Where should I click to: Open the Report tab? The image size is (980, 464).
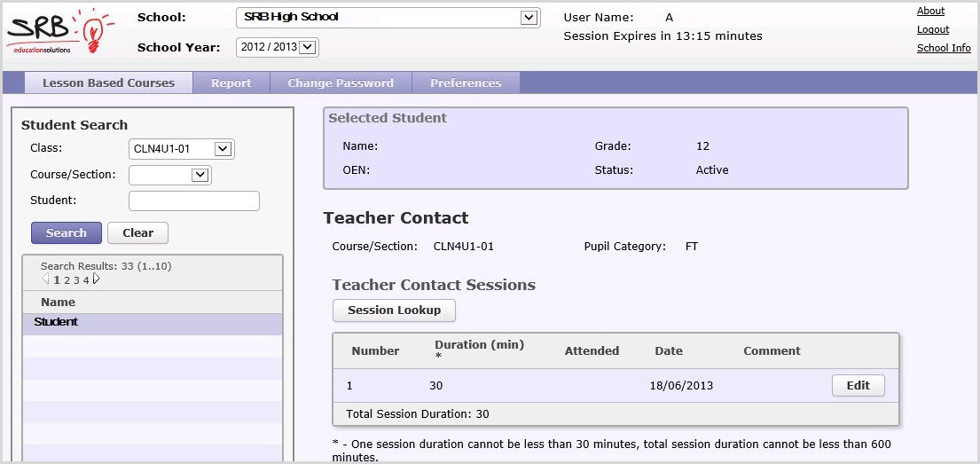point(231,83)
